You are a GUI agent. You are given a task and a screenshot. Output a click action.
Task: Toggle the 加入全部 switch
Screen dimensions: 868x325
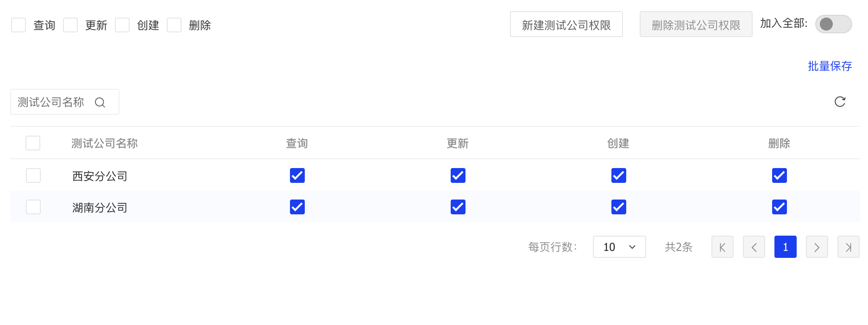click(x=833, y=24)
